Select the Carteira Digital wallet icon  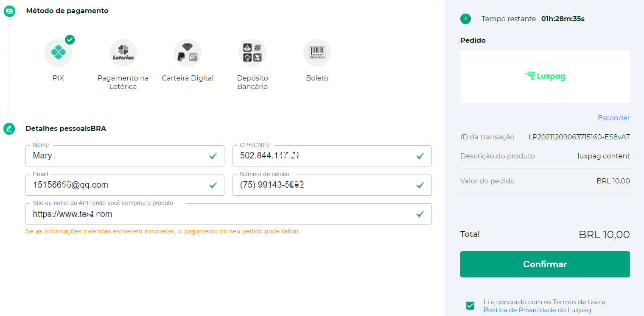click(x=188, y=53)
